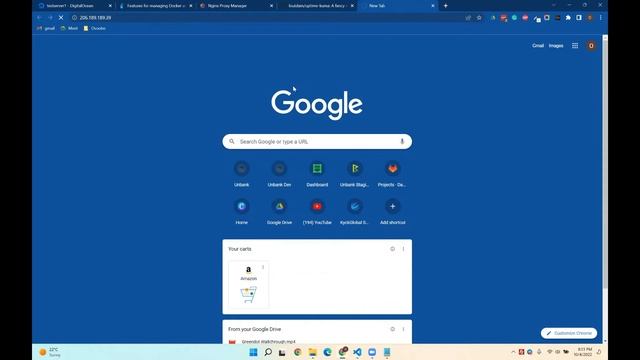The image size is (640, 360).
Task: Open the Amazon cart tile
Action: (x=249, y=284)
